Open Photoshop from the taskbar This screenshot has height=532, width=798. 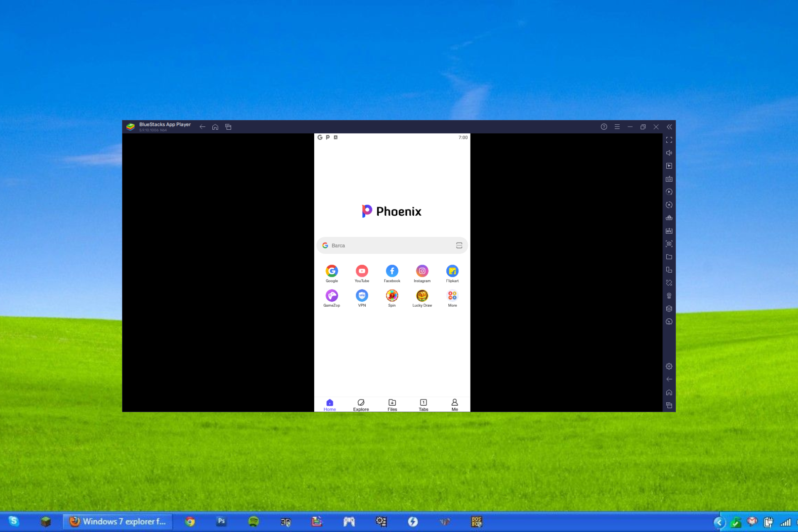coord(222,521)
